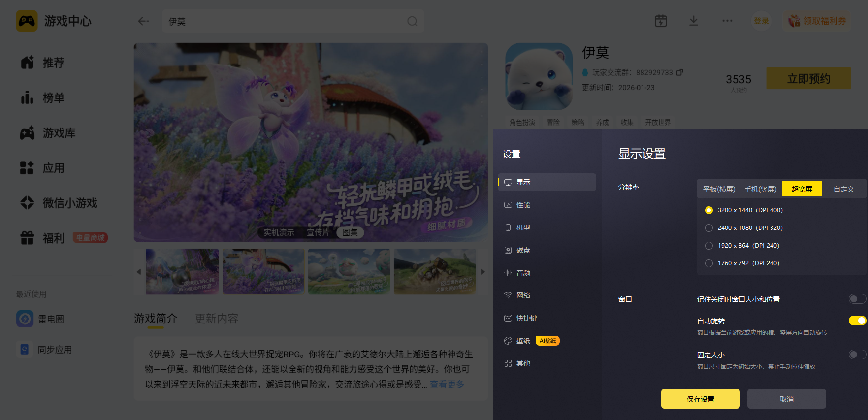Show 图集 media

pyautogui.click(x=350, y=232)
